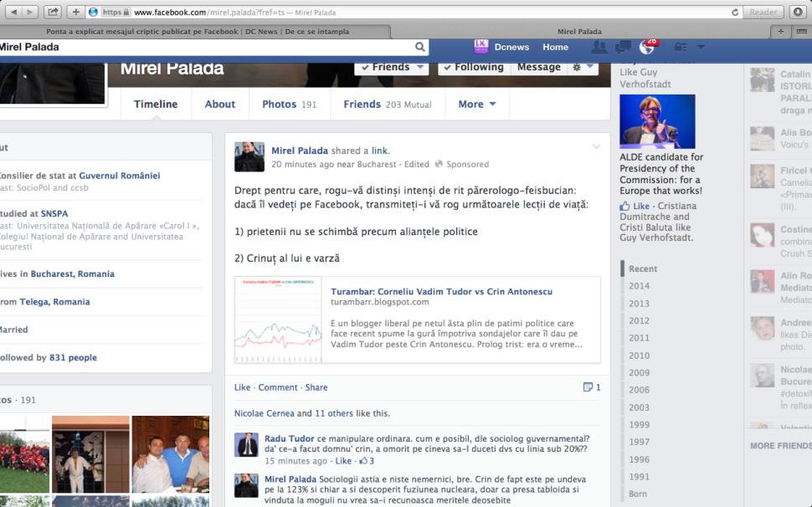Viewport: 812px width, 507px height.
Task: Expand the post options chevron
Action: [596, 146]
